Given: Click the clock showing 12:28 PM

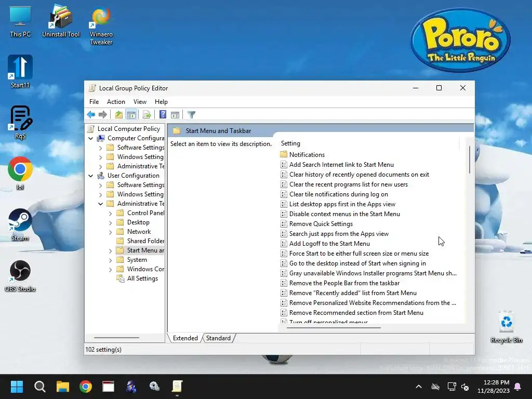Looking at the screenshot, I should 496,382.
